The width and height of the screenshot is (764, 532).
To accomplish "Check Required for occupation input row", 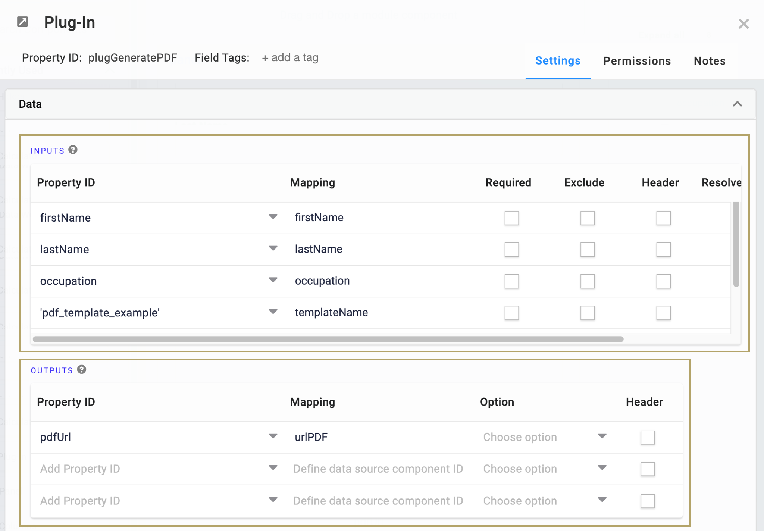I will 511,281.
